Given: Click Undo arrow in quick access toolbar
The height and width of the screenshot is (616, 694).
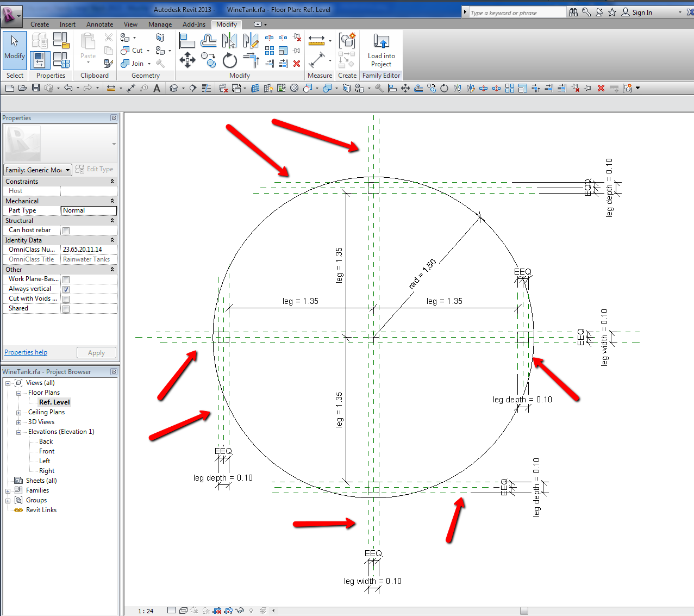Looking at the screenshot, I should 68,88.
